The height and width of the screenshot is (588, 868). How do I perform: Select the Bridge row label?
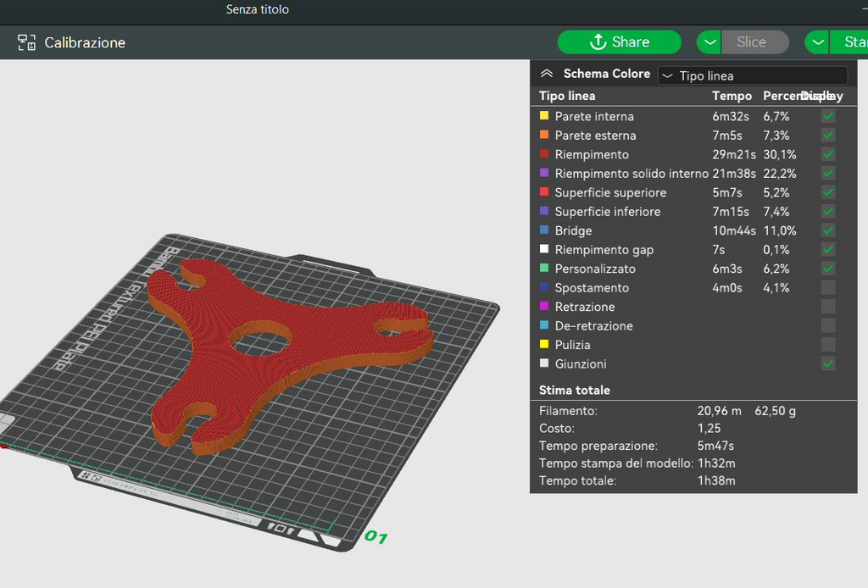tap(573, 230)
